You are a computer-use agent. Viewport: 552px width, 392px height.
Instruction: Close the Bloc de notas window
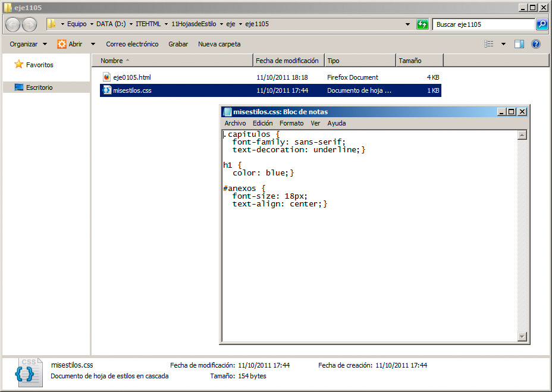pos(522,112)
